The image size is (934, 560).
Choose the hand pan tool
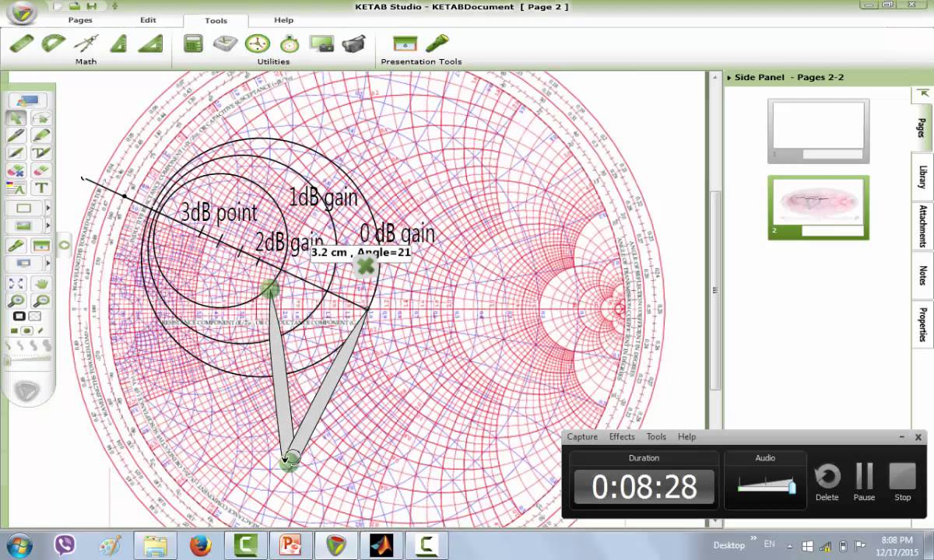[41, 284]
